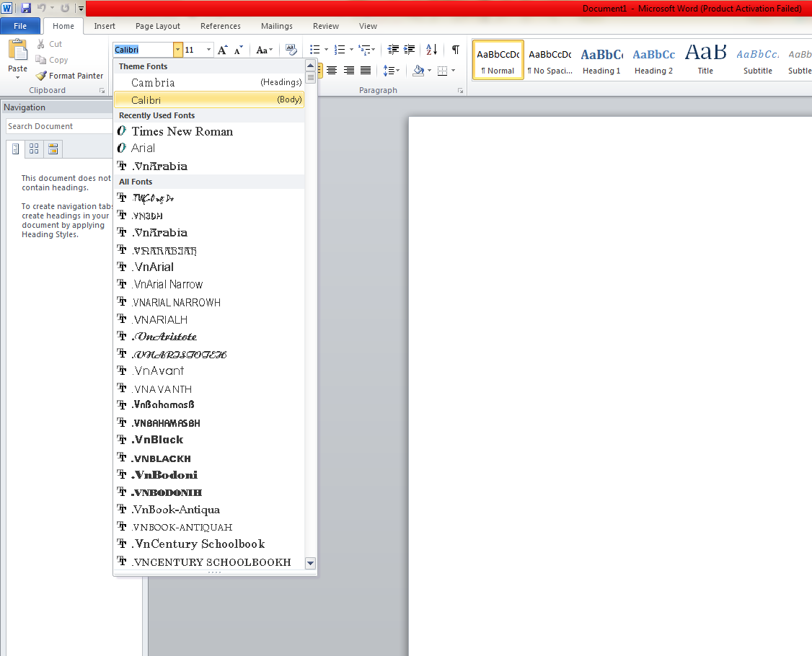Click the Copy icon
The height and width of the screenshot is (656, 812).
[x=41, y=60]
